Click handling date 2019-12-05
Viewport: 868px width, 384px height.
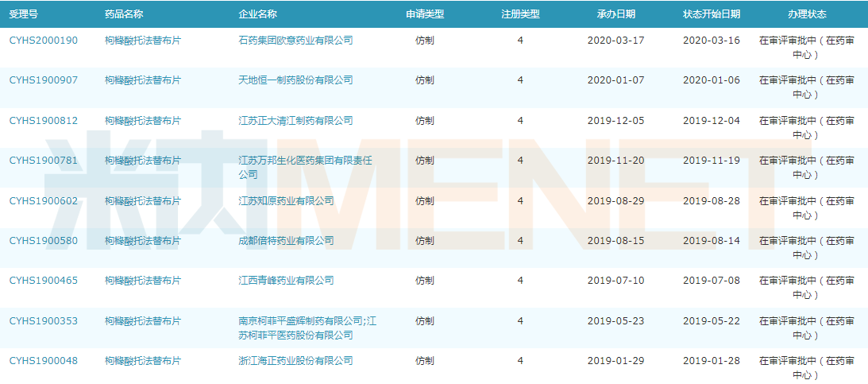(x=615, y=121)
